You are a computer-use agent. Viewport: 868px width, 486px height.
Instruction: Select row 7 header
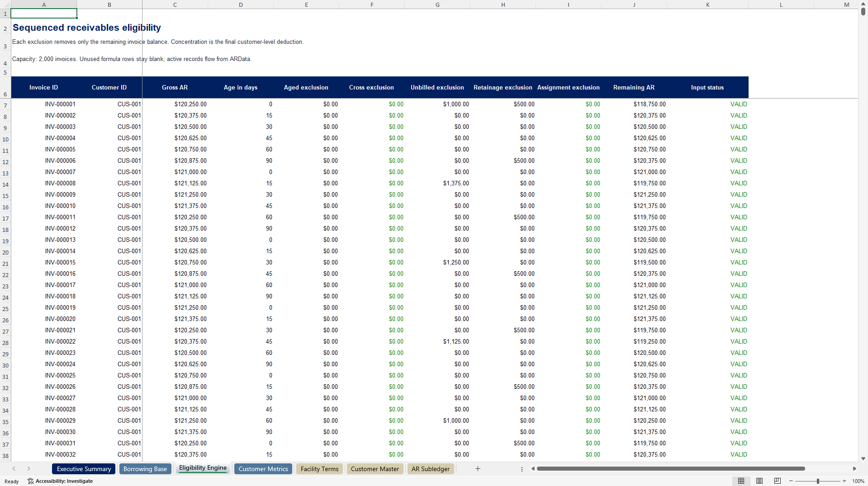tap(5, 105)
